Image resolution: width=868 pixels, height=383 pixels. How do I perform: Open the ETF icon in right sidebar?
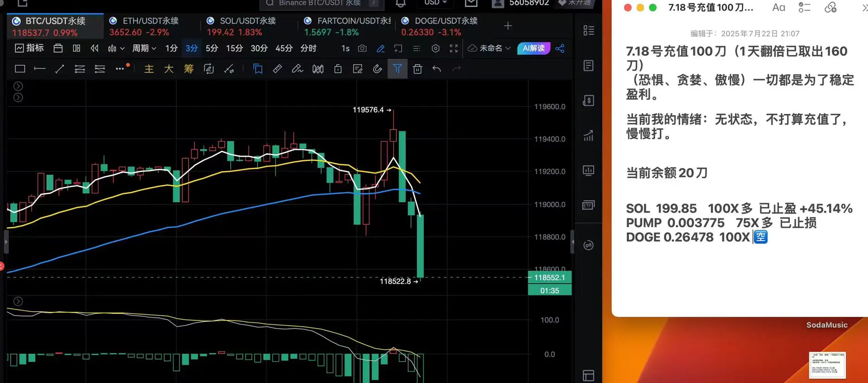[x=589, y=205]
